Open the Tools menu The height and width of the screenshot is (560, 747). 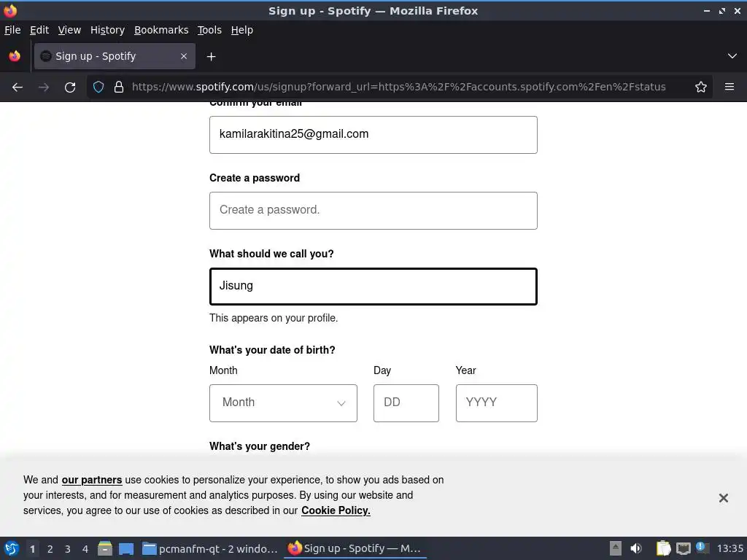click(x=209, y=30)
